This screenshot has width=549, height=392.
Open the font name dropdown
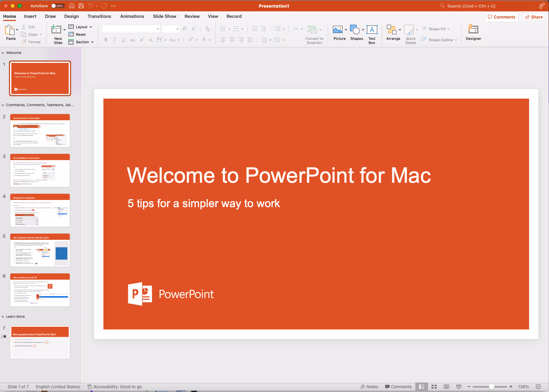(158, 29)
